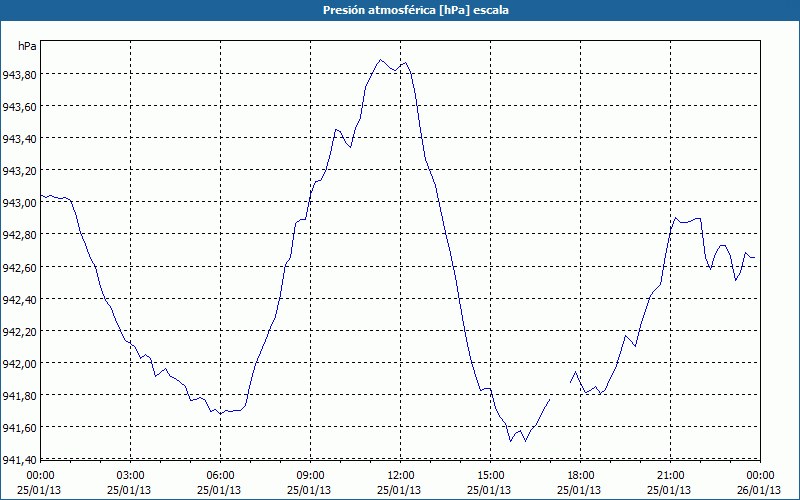
Task: Select the 943,80 y-axis label
Action: point(19,75)
